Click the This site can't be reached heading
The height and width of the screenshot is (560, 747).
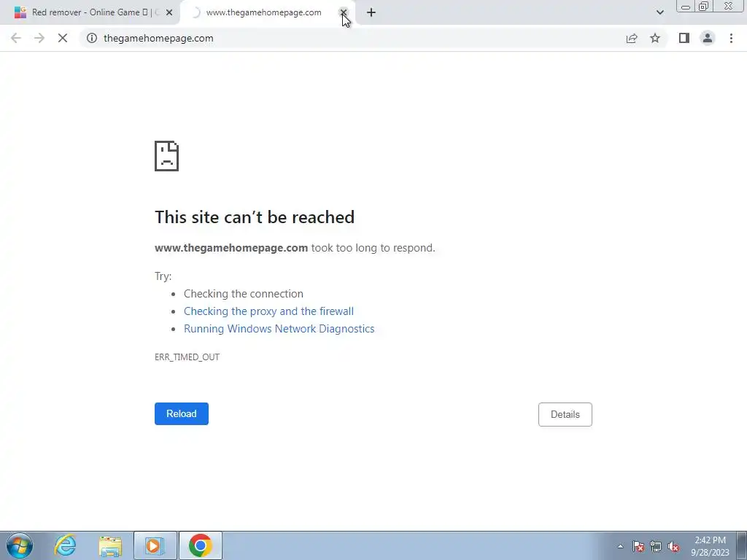(x=255, y=217)
